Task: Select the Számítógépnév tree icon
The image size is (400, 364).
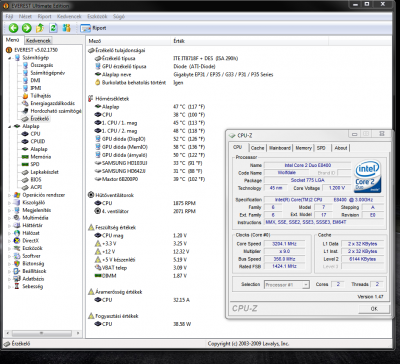Action: coord(25,73)
